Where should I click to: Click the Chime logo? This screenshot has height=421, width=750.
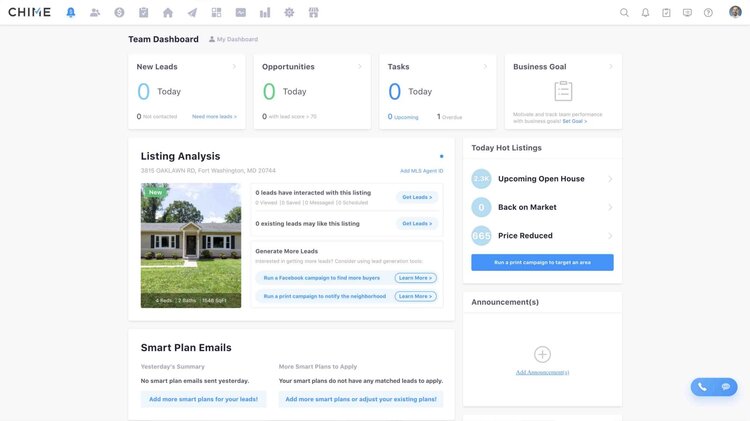29,12
